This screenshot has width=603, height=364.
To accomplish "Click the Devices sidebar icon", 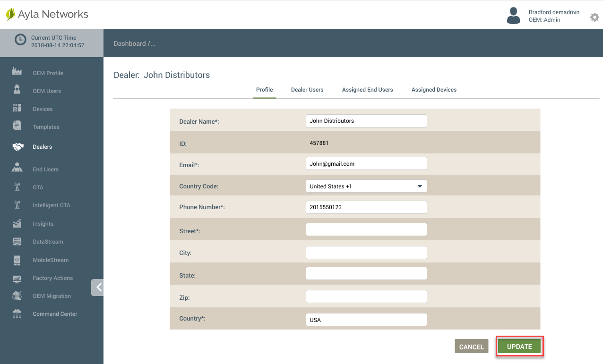I will click(x=17, y=108).
